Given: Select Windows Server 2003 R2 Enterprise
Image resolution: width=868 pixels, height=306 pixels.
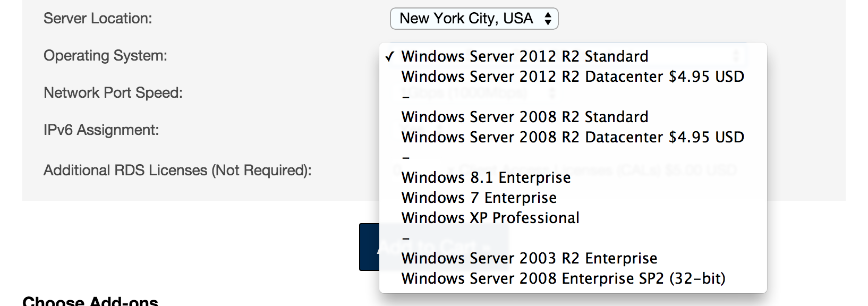Looking at the screenshot, I should [529, 258].
